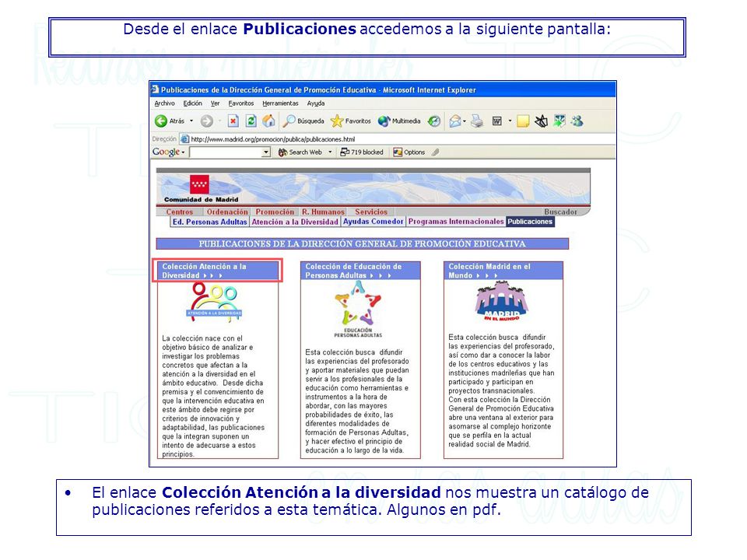The image size is (747, 560).
Task: Click the green arrow toolbar icon
Action: click(x=559, y=121)
